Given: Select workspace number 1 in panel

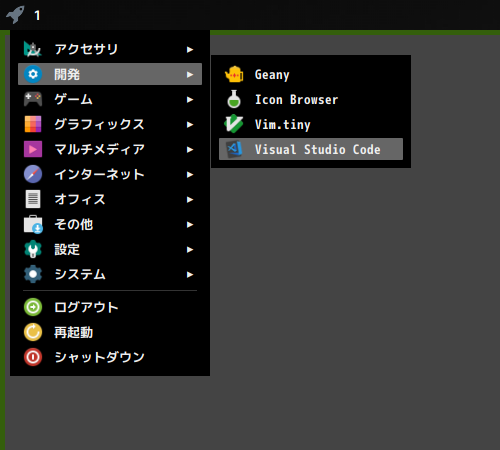Looking at the screenshot, I should coord(37,15).
